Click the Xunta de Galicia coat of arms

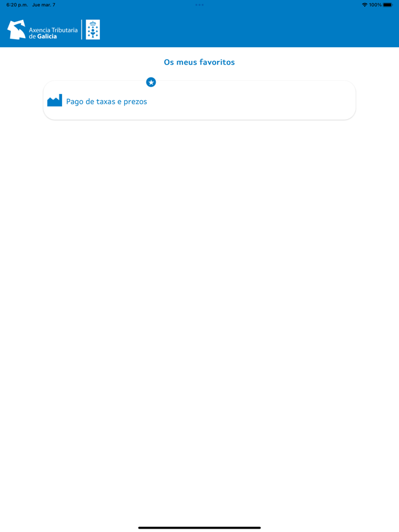pyautogui.click(x=93, y=30)
